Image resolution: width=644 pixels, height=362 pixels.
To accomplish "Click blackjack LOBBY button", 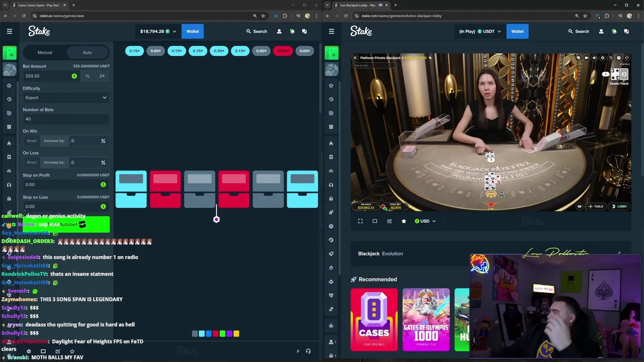I will [619, 206].
